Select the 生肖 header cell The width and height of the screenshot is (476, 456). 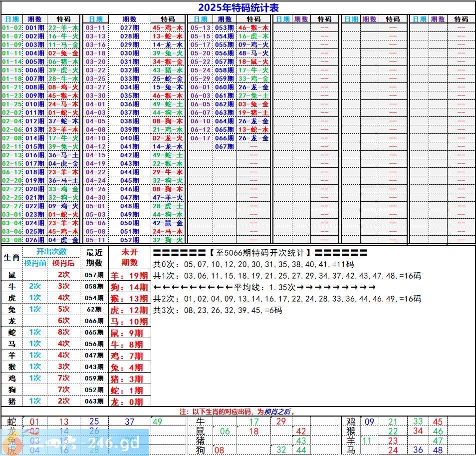[x=11, y=257]
